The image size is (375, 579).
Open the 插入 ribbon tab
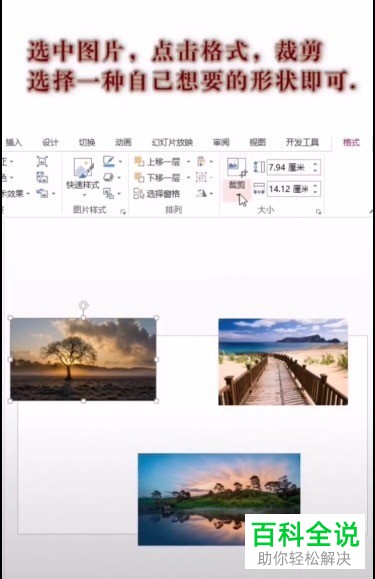(14, 142)
